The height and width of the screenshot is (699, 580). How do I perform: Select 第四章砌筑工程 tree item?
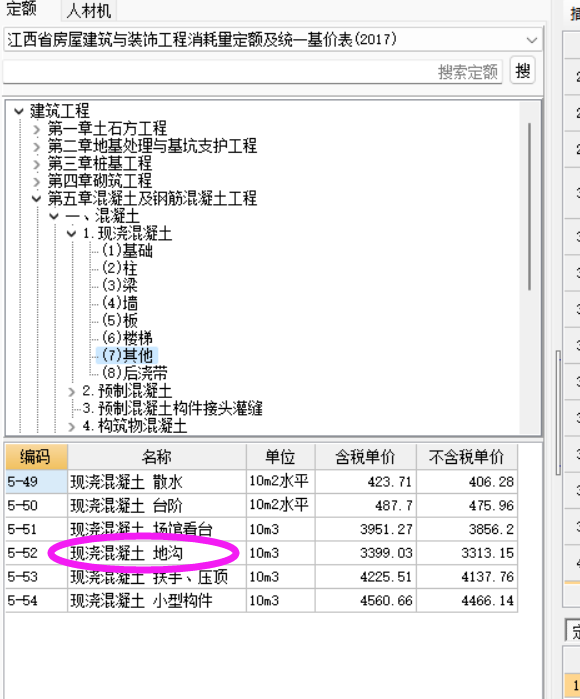[99, 181]
